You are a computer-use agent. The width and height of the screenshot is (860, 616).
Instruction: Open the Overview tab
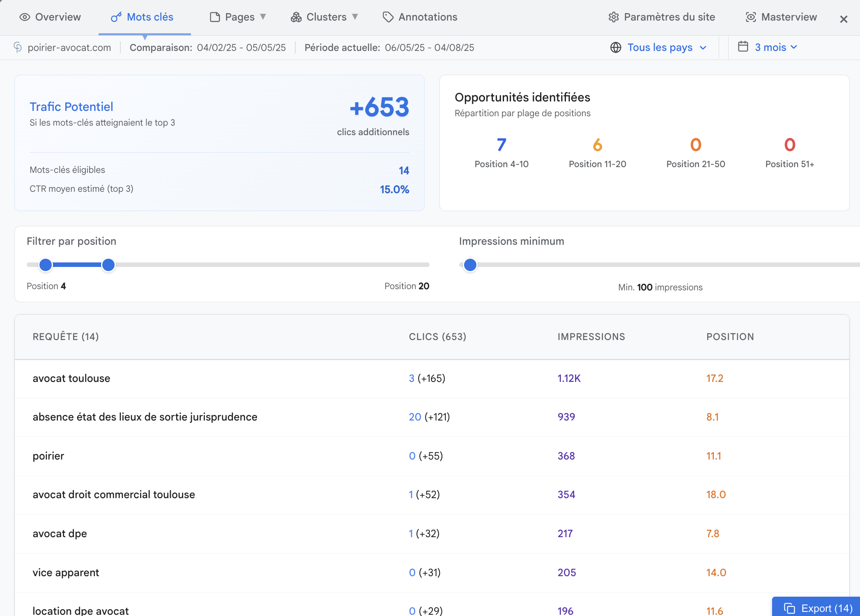50,17
